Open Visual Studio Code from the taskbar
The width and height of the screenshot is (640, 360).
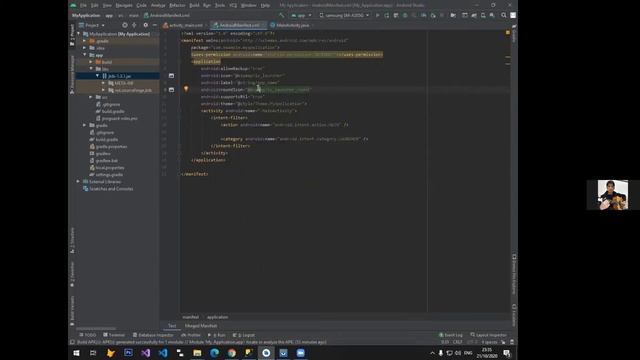coord(163,353)
